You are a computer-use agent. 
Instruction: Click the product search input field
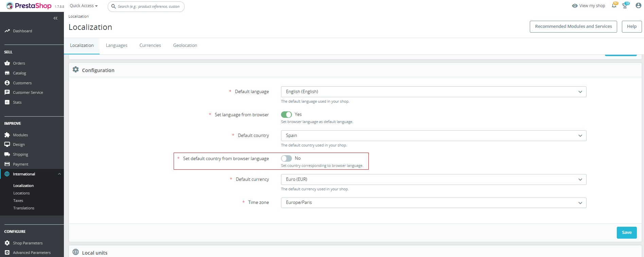point(149,6)
